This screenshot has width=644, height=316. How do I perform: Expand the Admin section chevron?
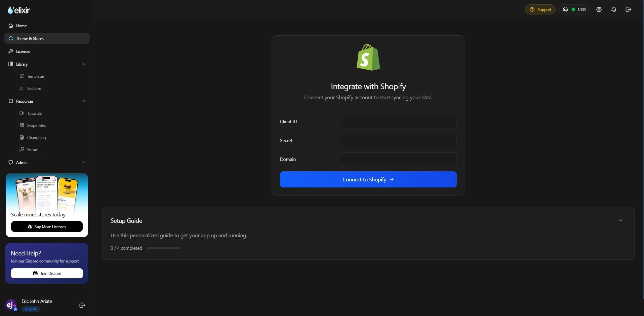83,162
